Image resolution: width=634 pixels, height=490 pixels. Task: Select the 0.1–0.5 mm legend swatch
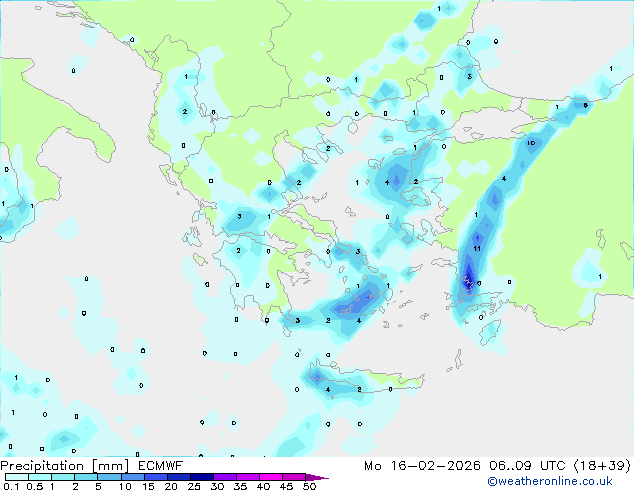pyautogui.click(x=17, y=477)
